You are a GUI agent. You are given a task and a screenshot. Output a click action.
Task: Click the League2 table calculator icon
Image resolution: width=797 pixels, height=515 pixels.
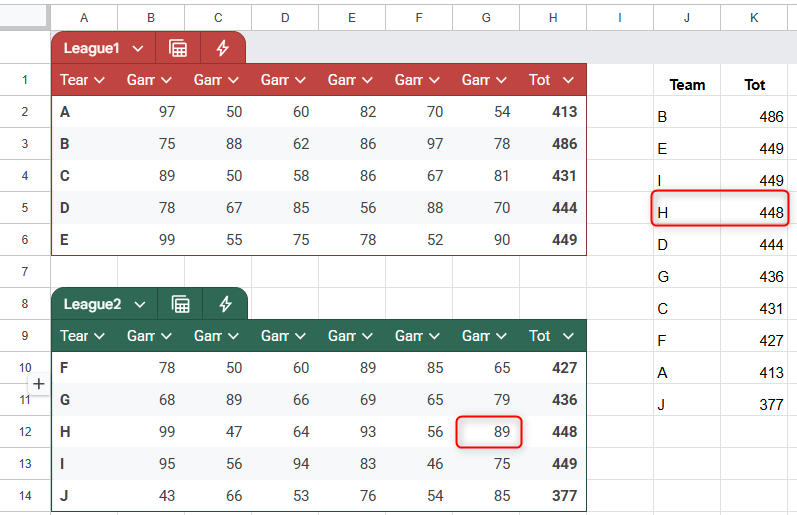(180, 304)
